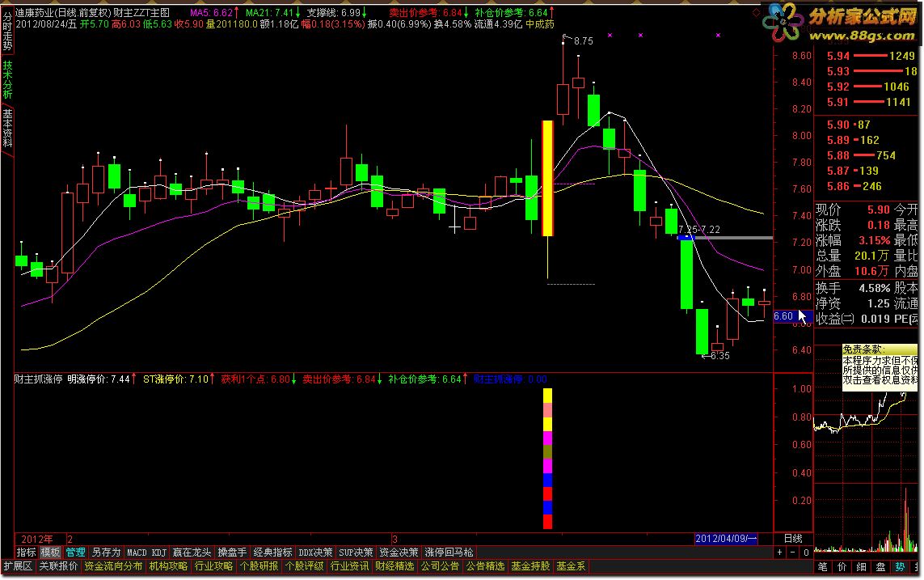
Task: Switch to the 势 tab
Action: 900,566
